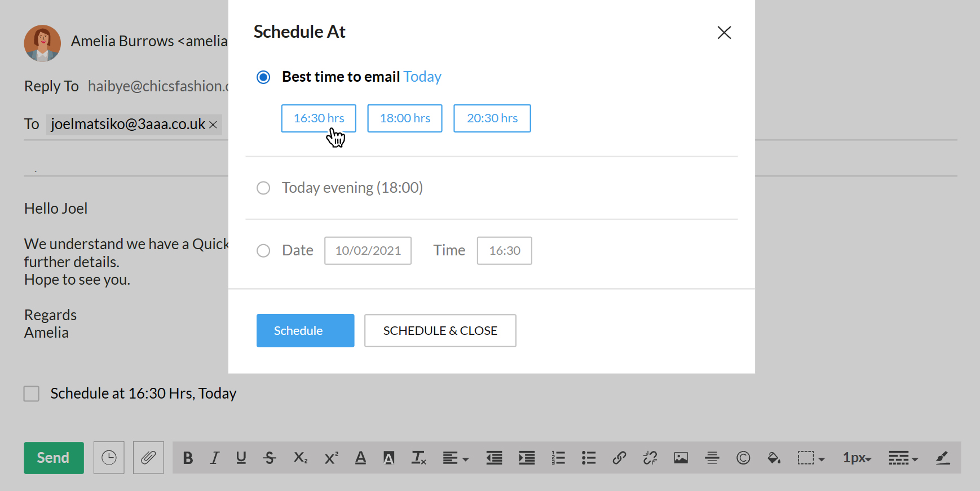Image resolution: width=980 pixels, height=491 pixels.
Task: Increase the indent
Action: 527,458
